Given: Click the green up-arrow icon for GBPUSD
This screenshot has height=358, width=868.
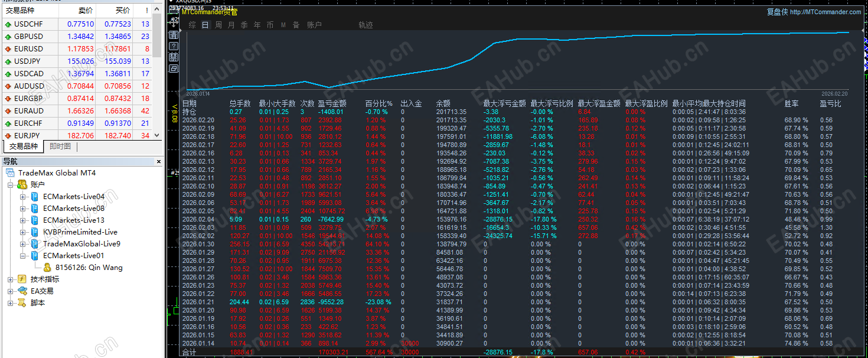Looking at the screenshot, I should point(8,37).
